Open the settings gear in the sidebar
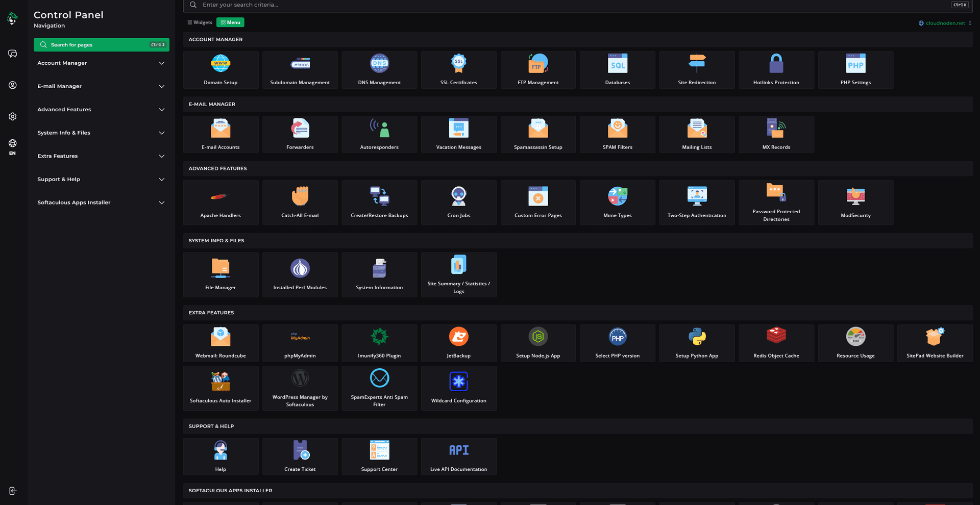 [x=12, y=116]
